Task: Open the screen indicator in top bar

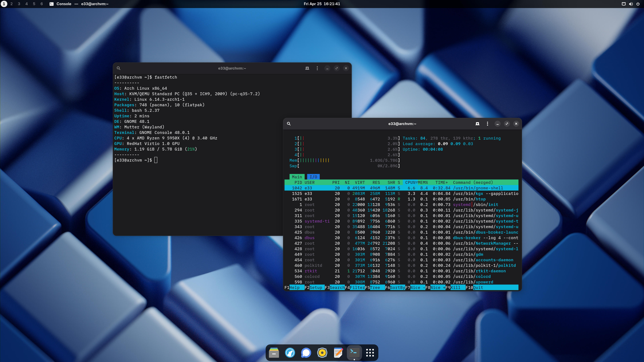Action: [624, 4]
